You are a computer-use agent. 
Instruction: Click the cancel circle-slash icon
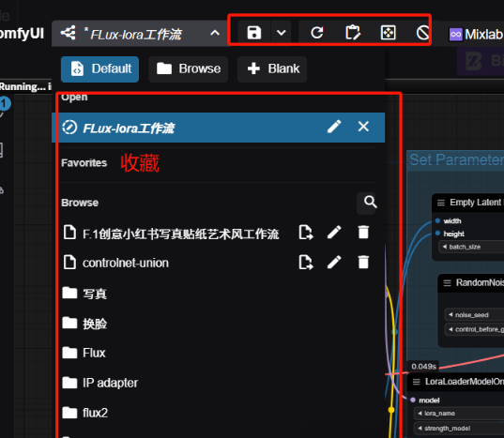tap(423, 33)
